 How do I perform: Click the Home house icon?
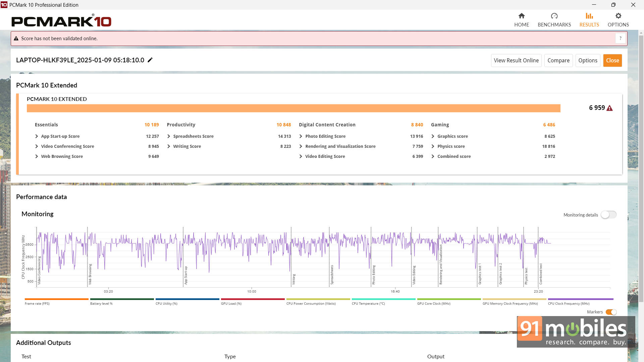521,16
